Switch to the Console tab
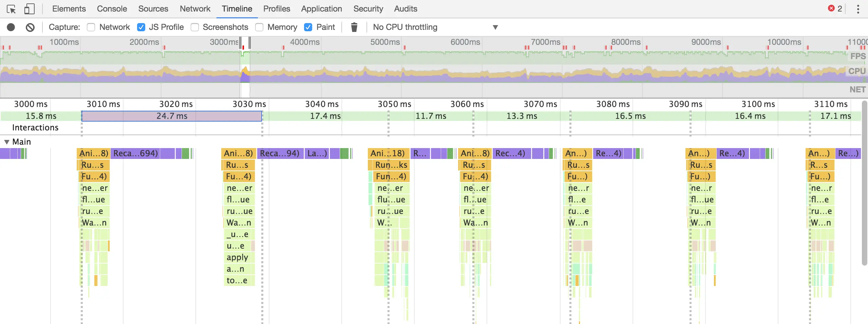 pyautogui.click(x=112, y=9)
